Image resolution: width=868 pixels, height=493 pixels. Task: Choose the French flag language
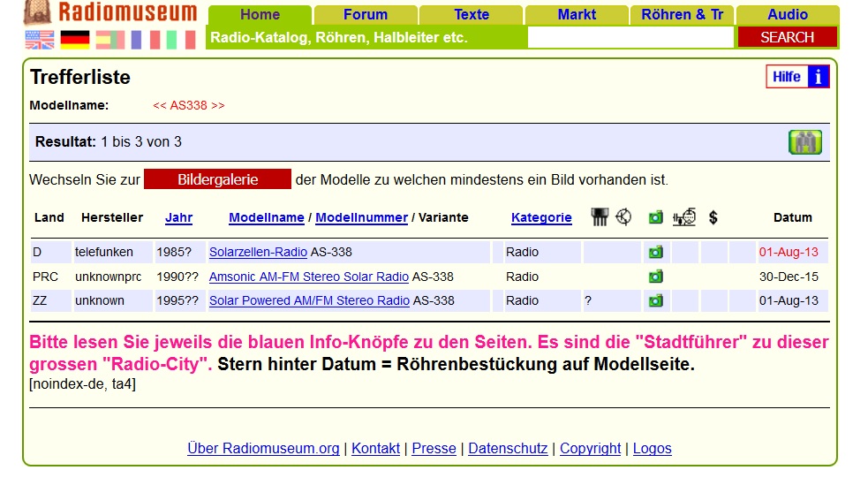(x=146, y=40)
